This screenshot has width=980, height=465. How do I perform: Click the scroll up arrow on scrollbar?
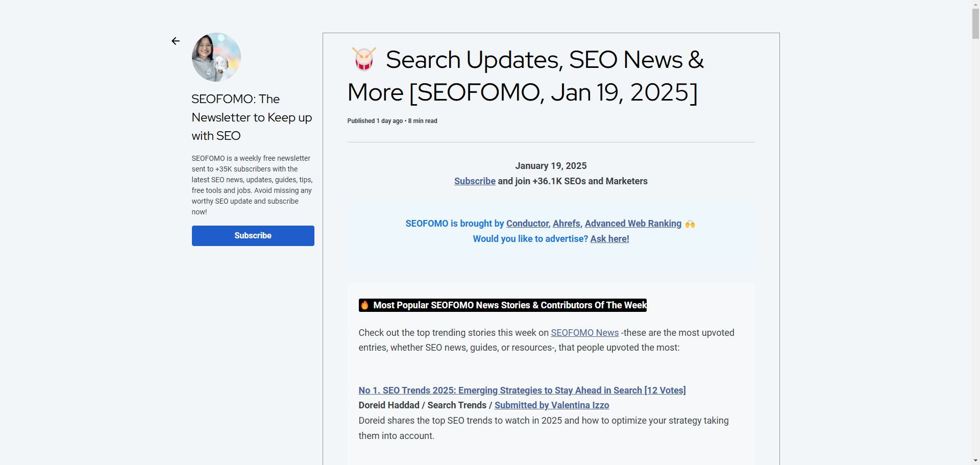click(975, 4)
